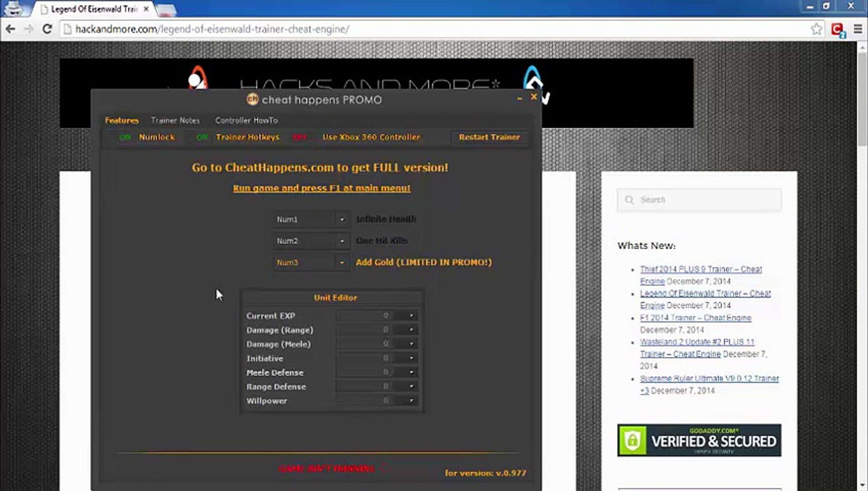Close the cheat happens trainer window

(x=534, y=97)
